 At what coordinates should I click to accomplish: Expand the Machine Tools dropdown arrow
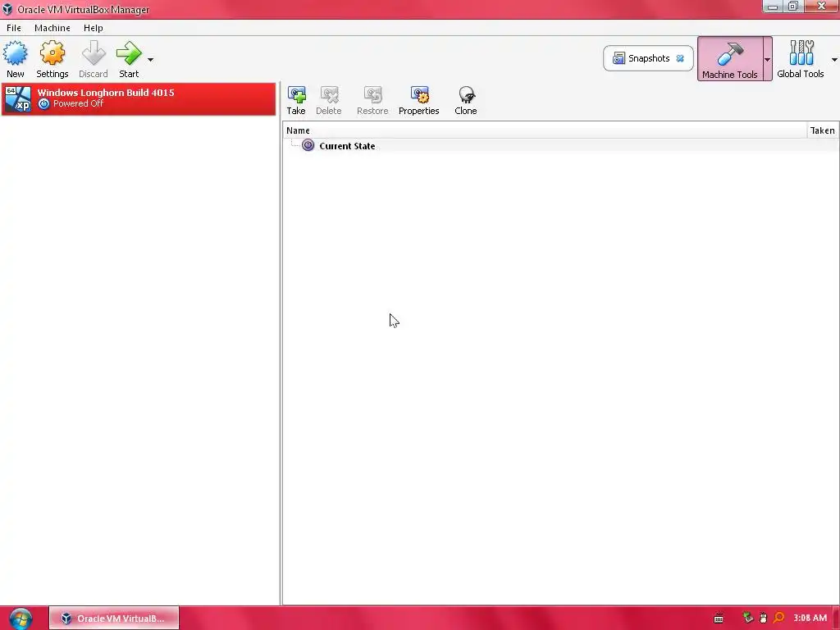767,59
